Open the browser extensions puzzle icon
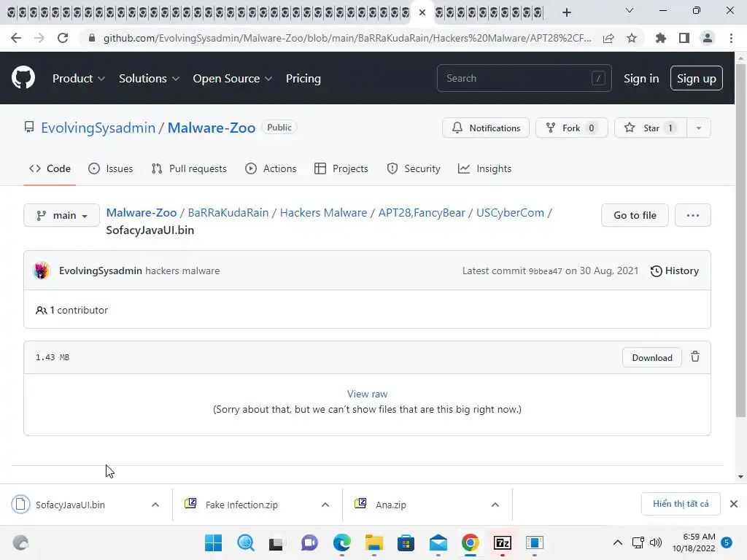This screenshot has height=560, width=747. [x=661, y=38]
